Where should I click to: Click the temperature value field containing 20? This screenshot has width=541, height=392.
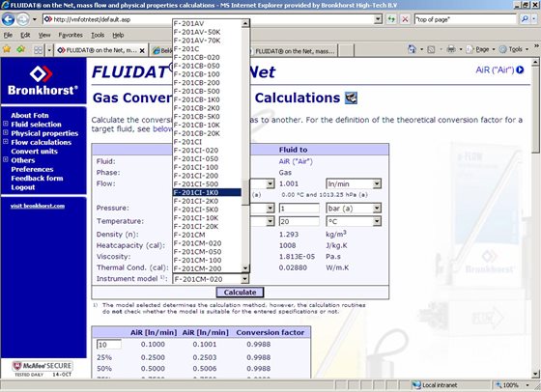point(299,221)
